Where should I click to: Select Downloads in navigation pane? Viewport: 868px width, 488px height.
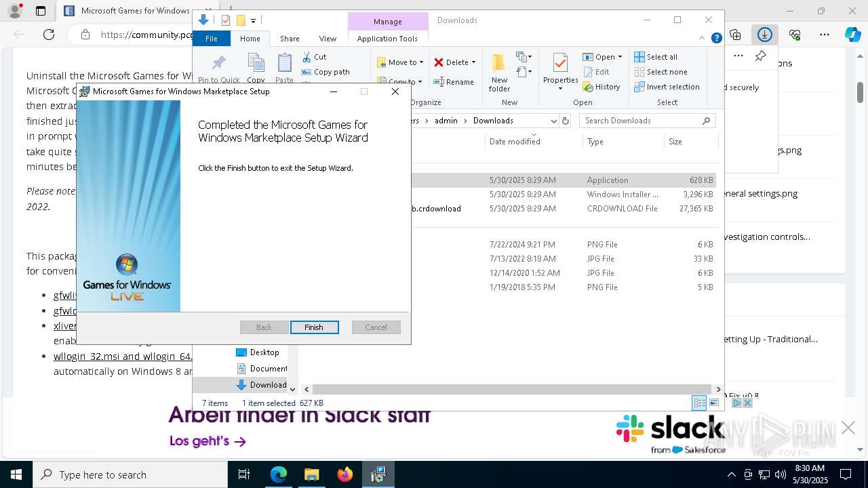(262, 385)
